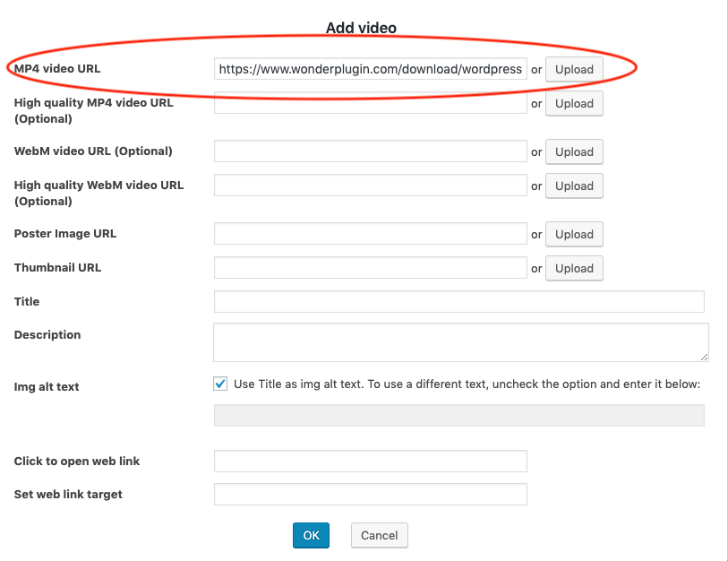The height and width of the screenshot is (561, 728).
Task: Upload a poster image using its Upload button
Action: (x=574, y=234)
